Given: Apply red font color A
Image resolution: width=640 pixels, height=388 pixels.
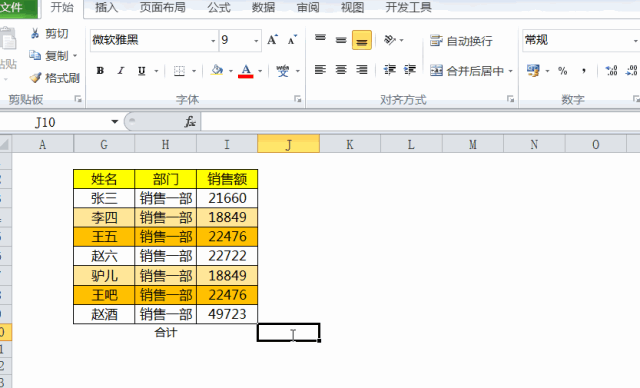Looking at the screenshot, I should point(246,71).
